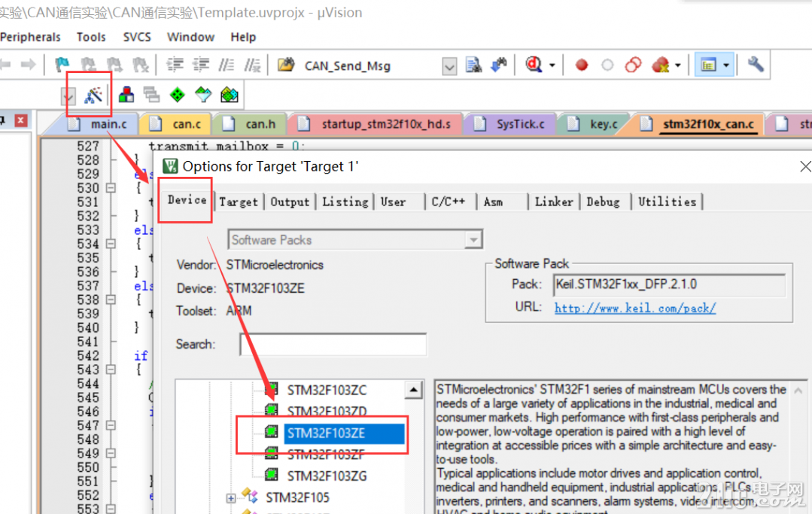812x514 pixels.
Task: Open the arrow beside the debug icon
Action: [x=552, y=65]
